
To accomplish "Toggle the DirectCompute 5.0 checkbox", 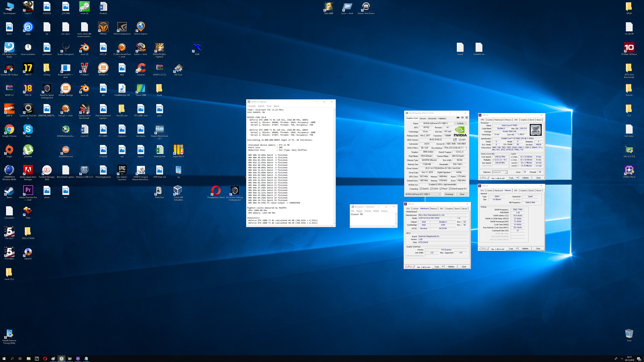I will coord(450,189).
